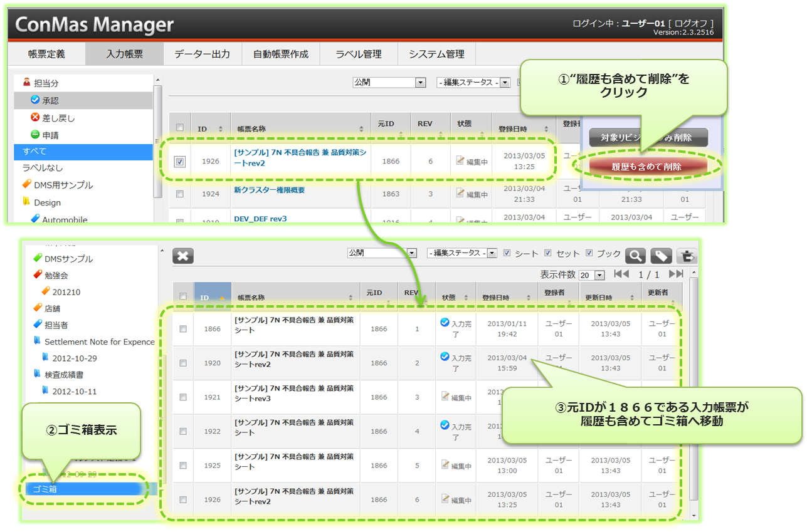This screenshot has height=532, width=807.
Task: Toggle the シート checkbox in lower filter bar
Action: point(507,253)
